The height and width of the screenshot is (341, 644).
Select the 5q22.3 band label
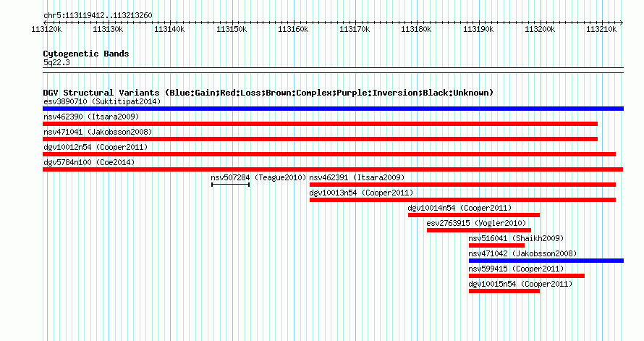[56, 62]
